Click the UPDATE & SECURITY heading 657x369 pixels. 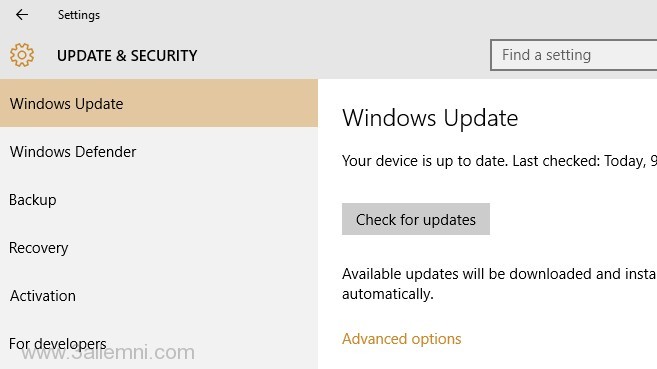(x=127, y=56)
